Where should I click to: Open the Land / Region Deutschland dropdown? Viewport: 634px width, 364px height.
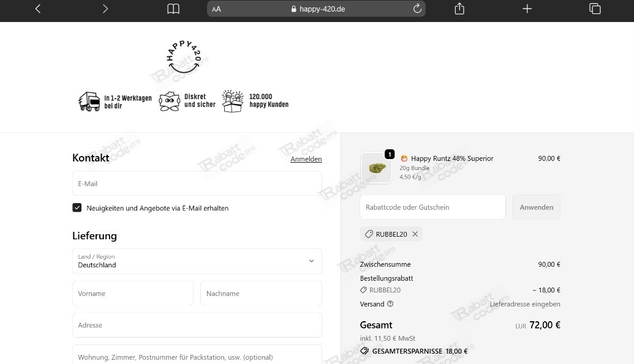197,261
